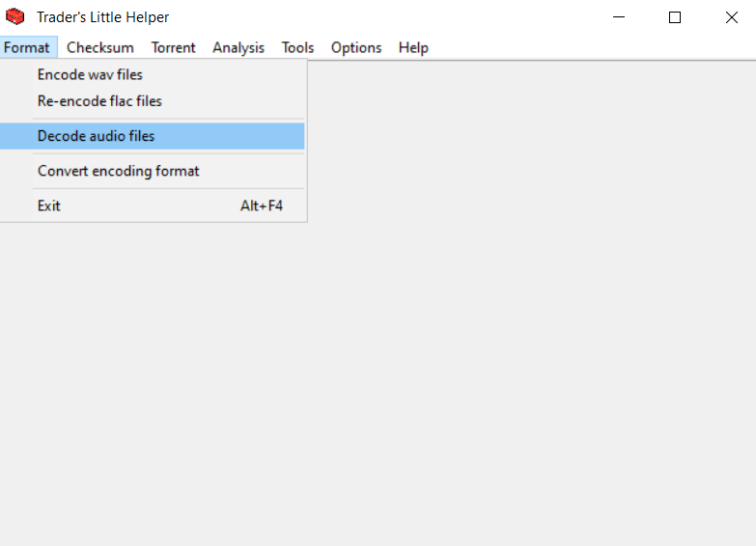Open the Options menu
This screenshot has height=546, width=756.
(355, 47)
